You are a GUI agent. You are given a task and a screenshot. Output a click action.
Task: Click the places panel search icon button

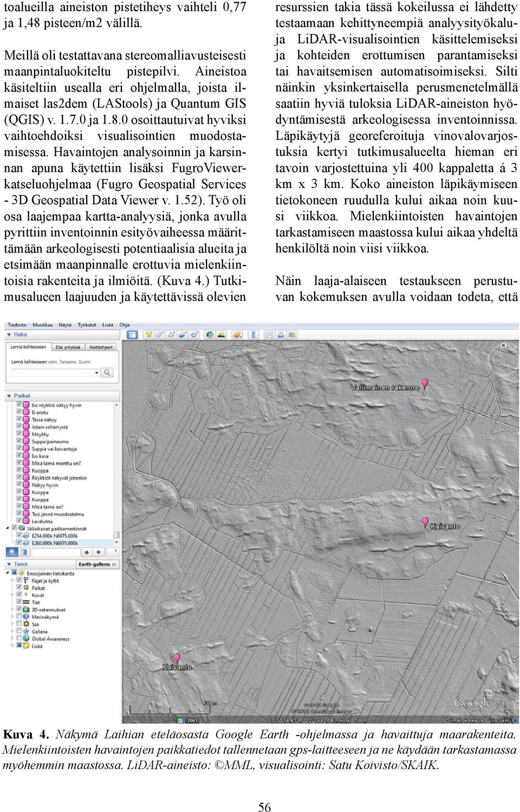(x=12, y=552)
